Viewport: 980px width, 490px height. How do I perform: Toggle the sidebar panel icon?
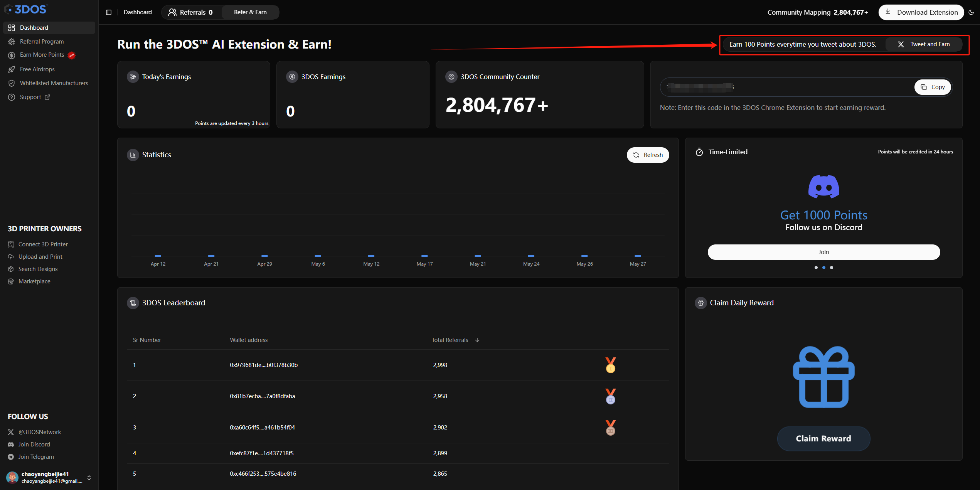tap(109, 12)
